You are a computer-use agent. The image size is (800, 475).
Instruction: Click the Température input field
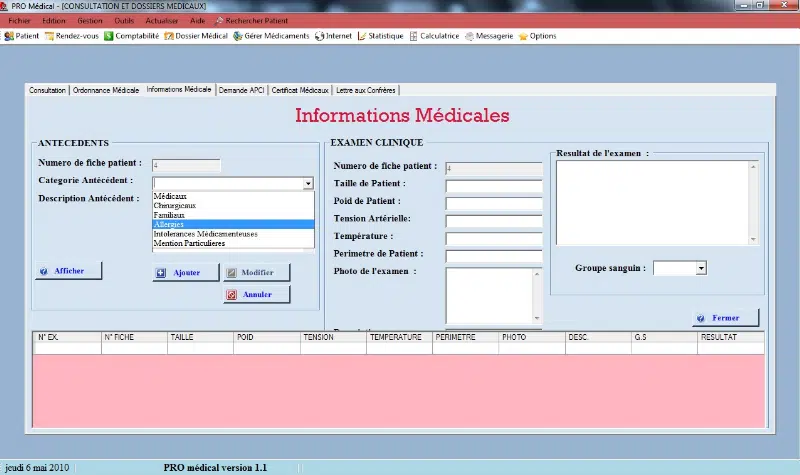(494, 239)
